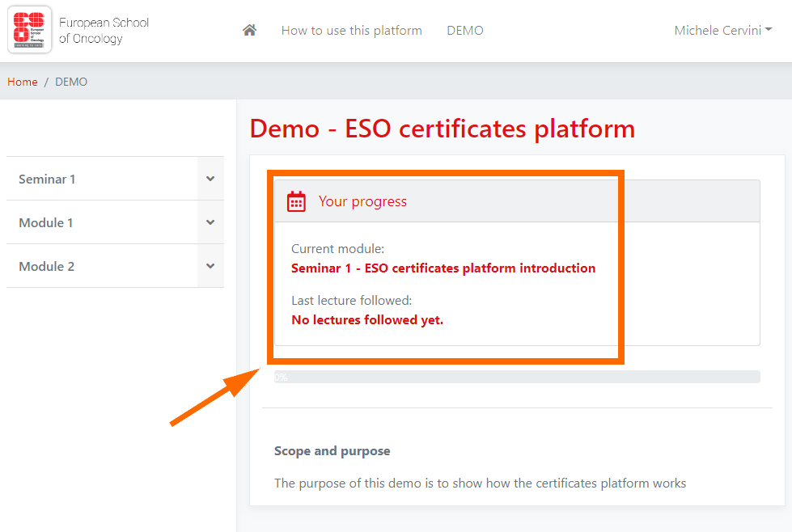Screen dimensions: 792x532
Task: Click the No lectures followed yet text
Action: [x=367, y=319]
